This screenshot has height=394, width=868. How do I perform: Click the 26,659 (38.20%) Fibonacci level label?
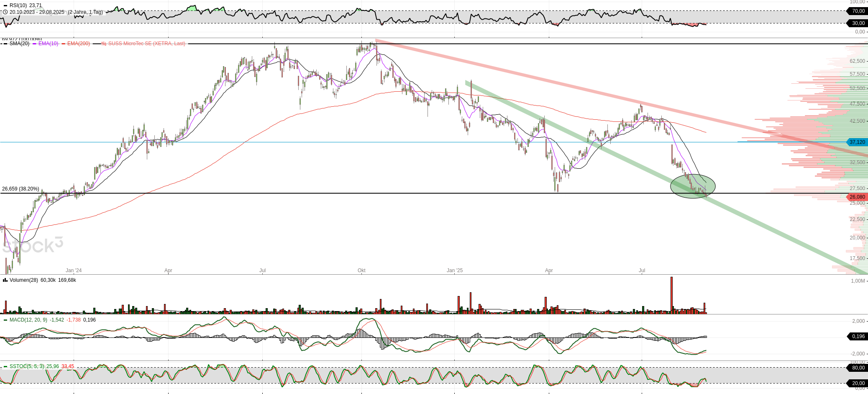[20, 189]
